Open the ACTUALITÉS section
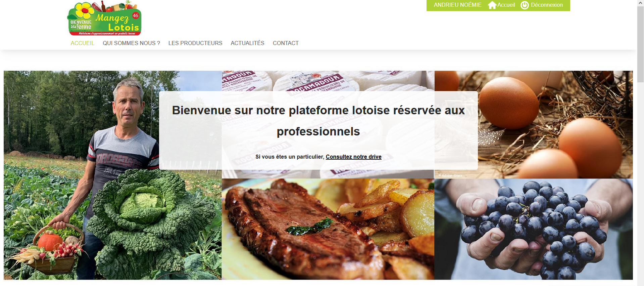644x286 pixels. tap(247, 43)
